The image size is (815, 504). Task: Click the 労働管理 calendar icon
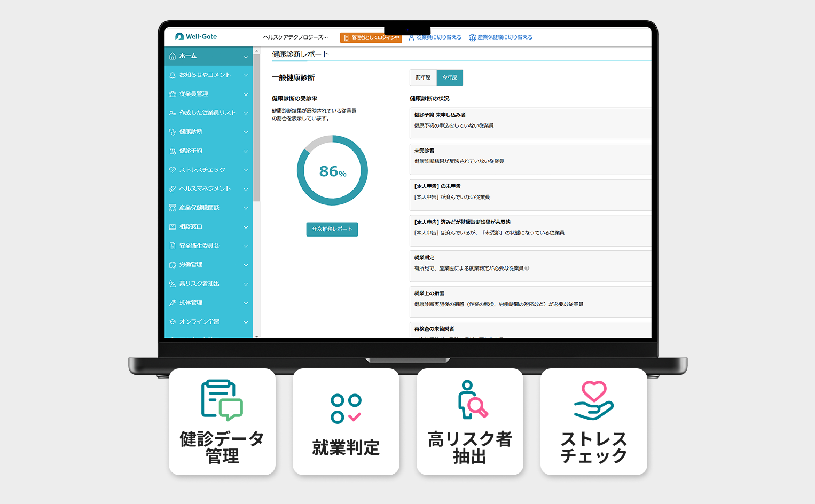pyautogui.click(x=173, y=265)
